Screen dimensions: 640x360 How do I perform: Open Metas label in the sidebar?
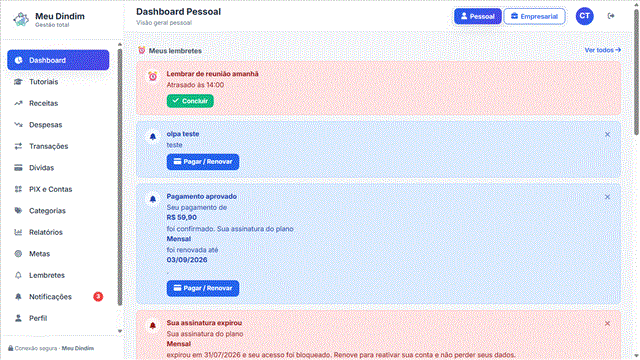coord(39,253)
